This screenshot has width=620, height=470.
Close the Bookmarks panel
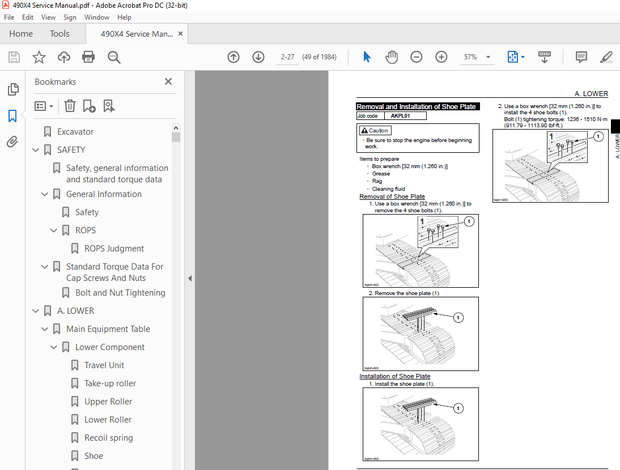(168, 81)
